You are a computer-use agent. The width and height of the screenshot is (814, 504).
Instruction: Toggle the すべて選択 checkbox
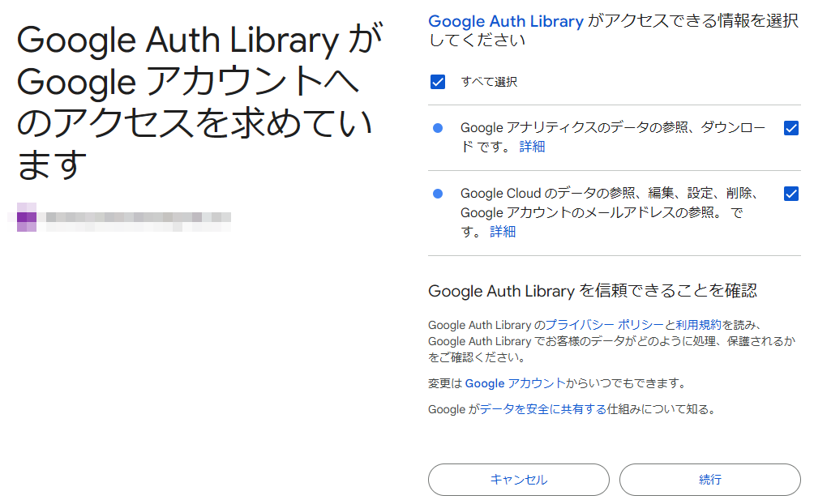click(438, 82)
